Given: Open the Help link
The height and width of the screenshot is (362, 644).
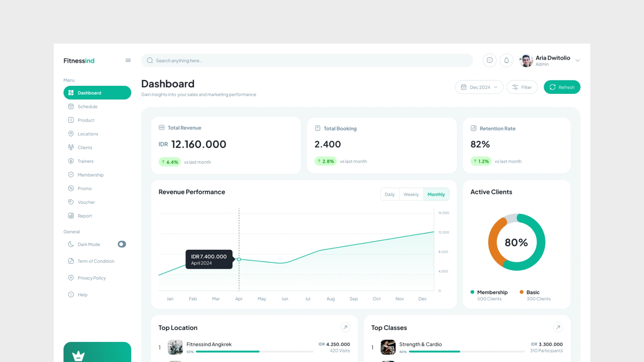Looking at the screenshot, I should (83, 295).
